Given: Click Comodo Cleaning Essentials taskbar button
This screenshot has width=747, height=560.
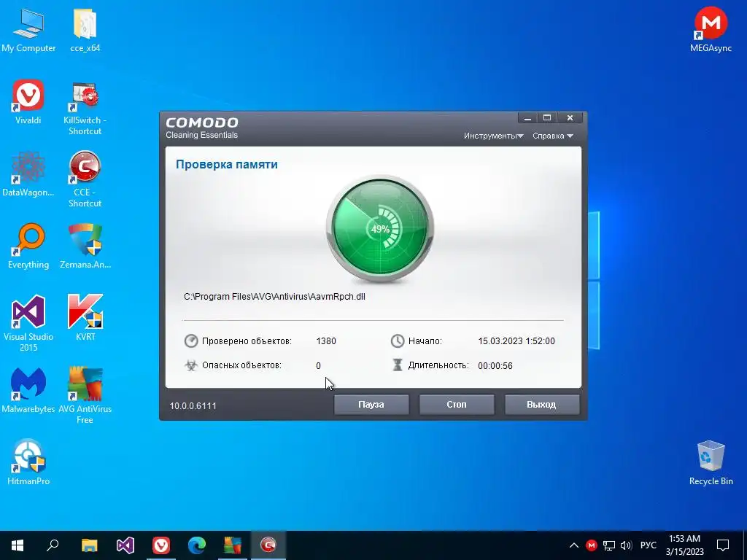Looking at the screenshot, I should click(268, 545).
